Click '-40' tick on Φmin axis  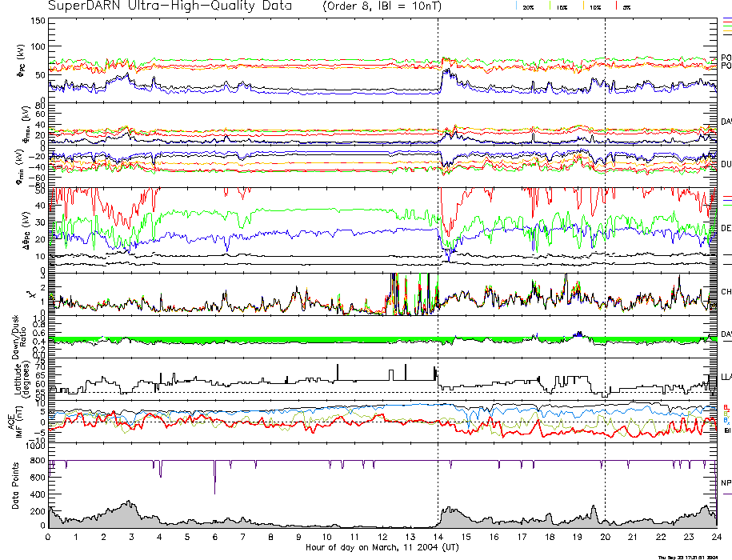(x=38, y=167)
